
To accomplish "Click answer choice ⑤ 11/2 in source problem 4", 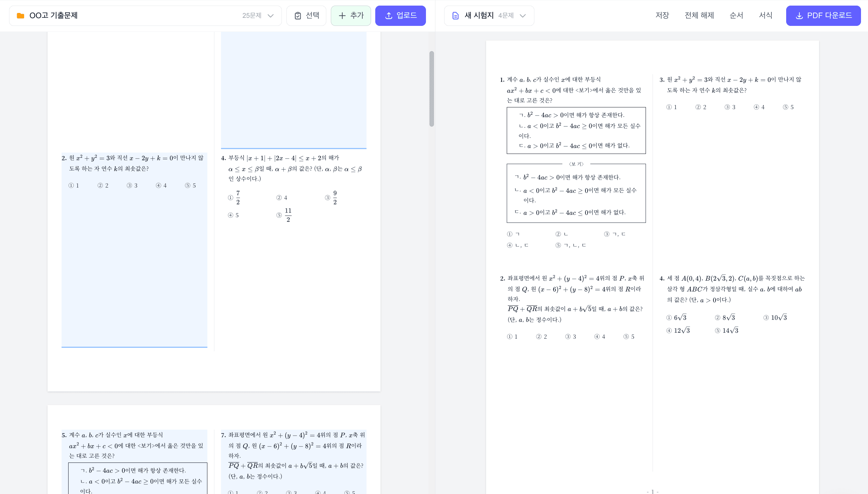I will click(284, 215).
